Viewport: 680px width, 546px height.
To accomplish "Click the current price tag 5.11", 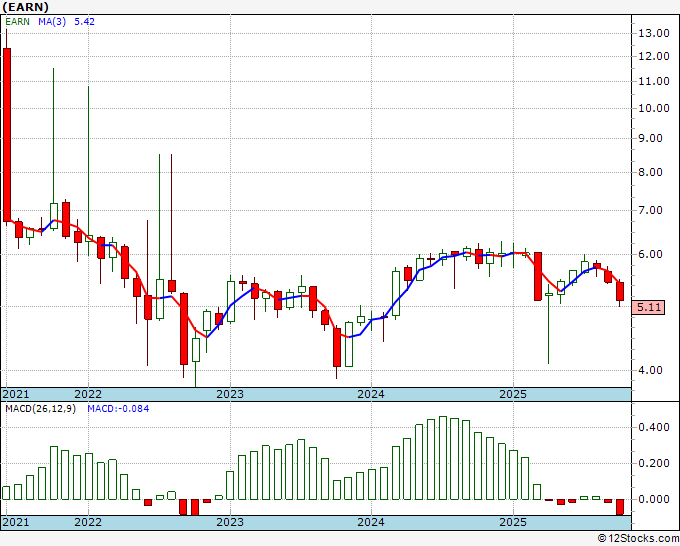I will point(648,307).
